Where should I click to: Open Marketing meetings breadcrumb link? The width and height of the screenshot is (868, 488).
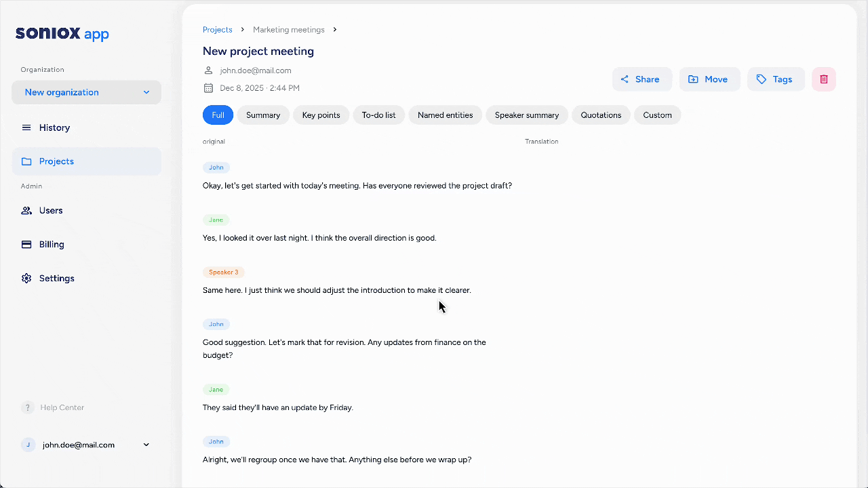point(289,30)
